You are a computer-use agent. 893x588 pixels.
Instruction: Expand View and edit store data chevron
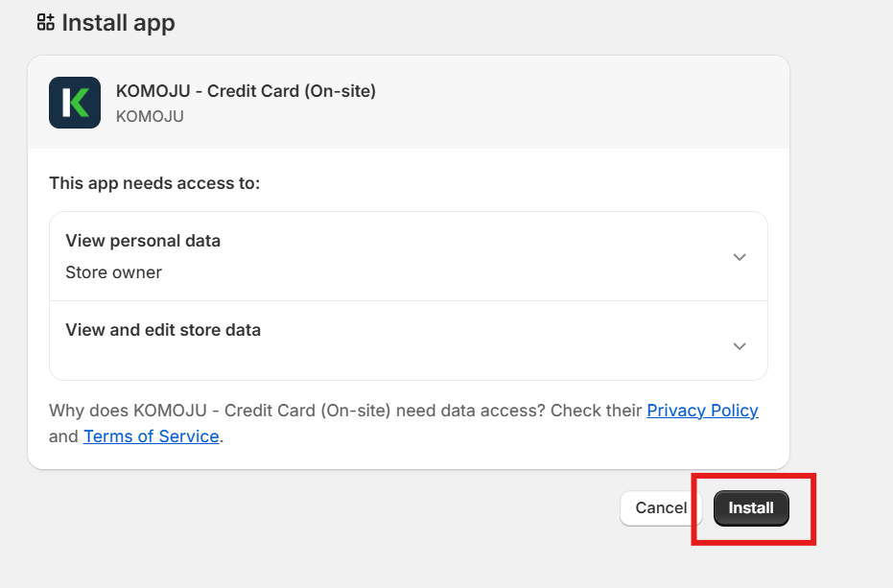pos(739,346)
